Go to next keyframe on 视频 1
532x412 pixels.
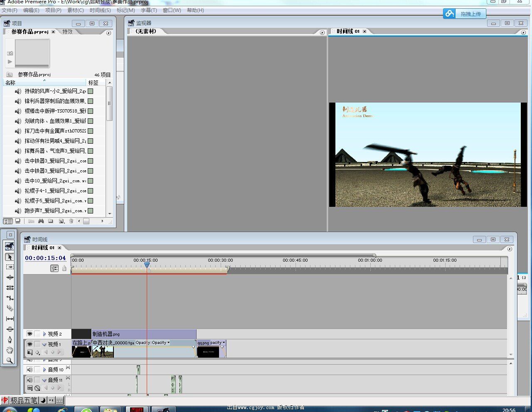click(59, 352)
